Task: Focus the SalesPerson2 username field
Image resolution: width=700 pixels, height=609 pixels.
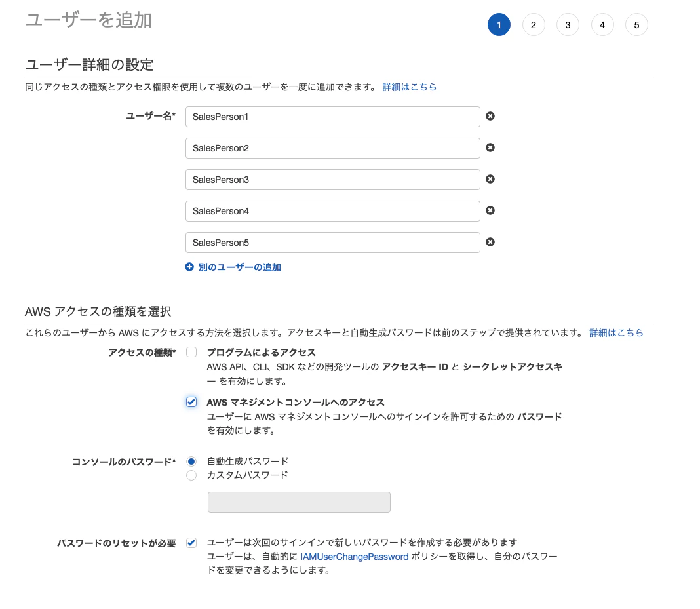Action: pyautogui.click(x=333, y=148)
